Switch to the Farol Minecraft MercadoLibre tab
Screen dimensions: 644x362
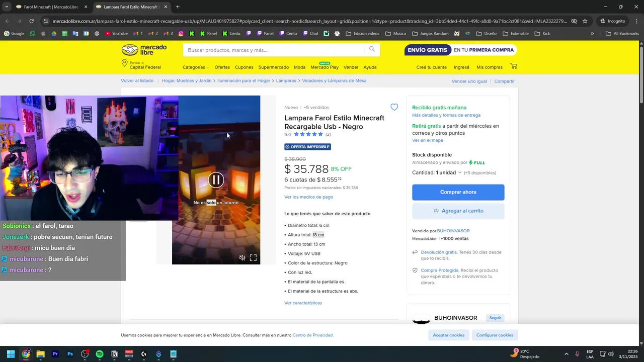pos(51,7)
